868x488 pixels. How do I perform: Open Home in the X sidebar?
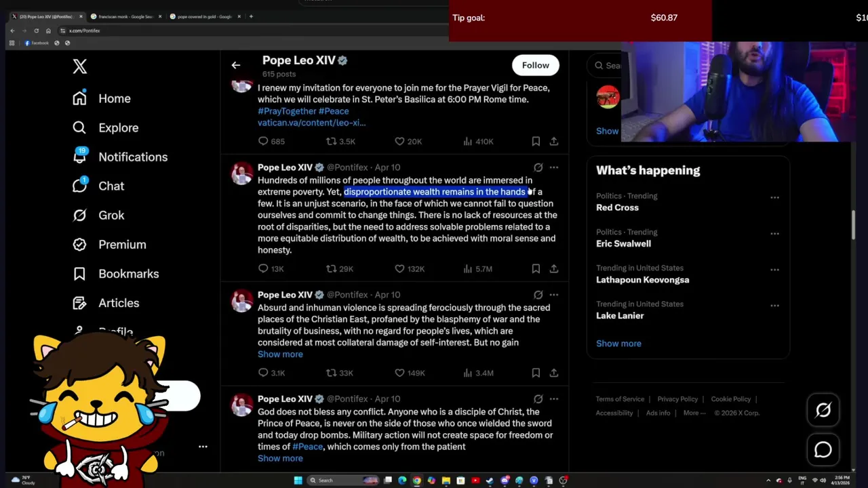click(102, 98)
